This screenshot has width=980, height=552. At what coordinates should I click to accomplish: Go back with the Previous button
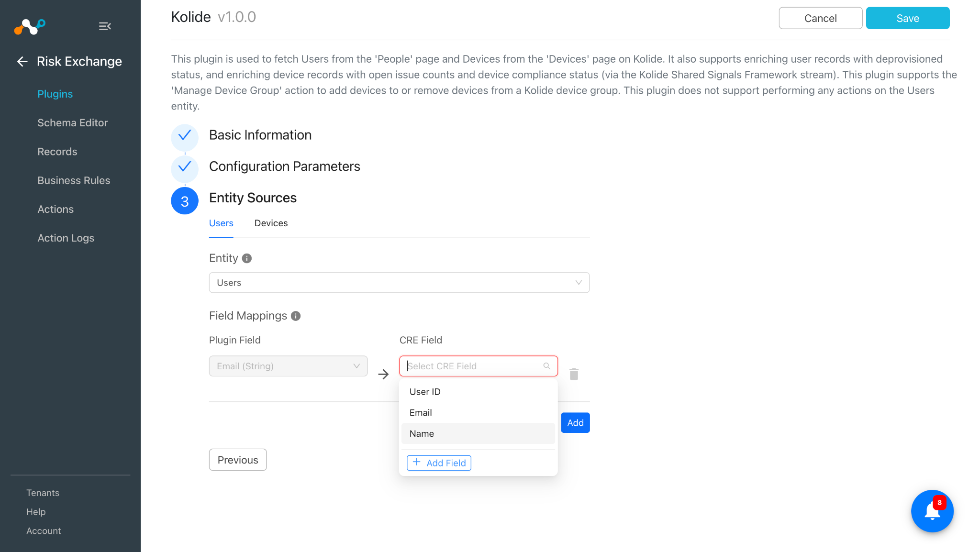point(238,460)
